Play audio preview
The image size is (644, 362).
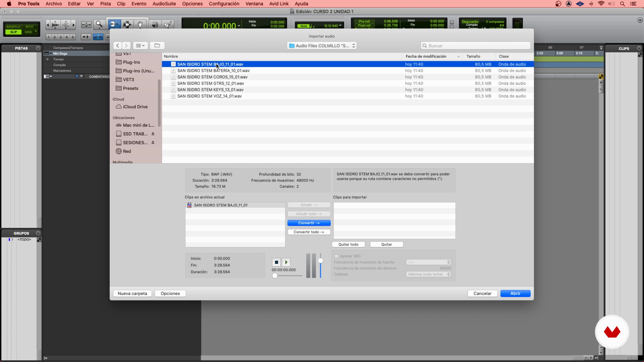[x=286, y=262]
